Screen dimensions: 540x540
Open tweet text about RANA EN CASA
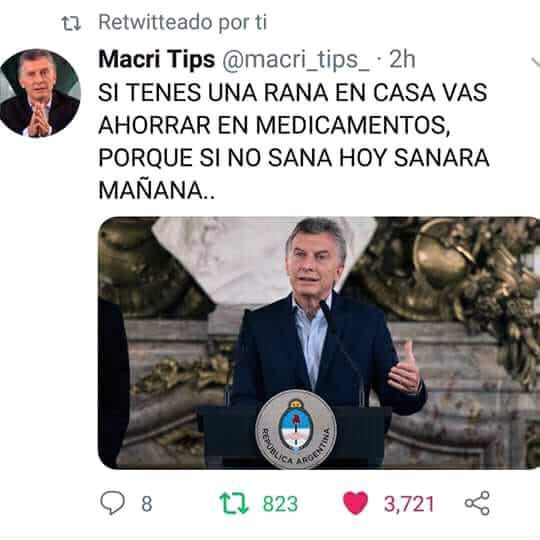click(x=293, y=141)
